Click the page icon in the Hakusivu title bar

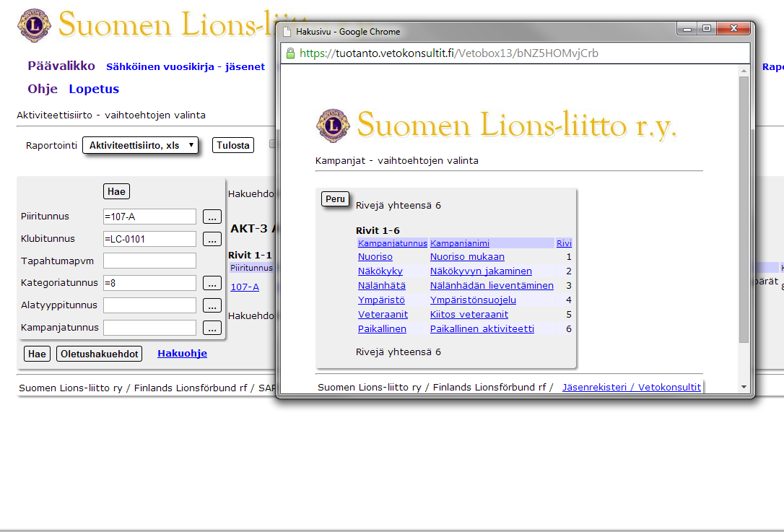click(x=287, y=32)
